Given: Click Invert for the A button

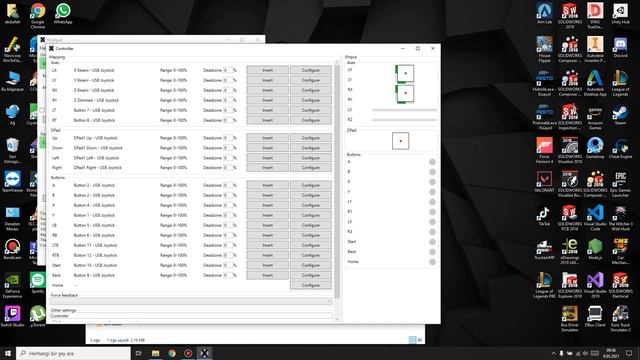Looking at the screenshot, I should (x=267, y=185).
